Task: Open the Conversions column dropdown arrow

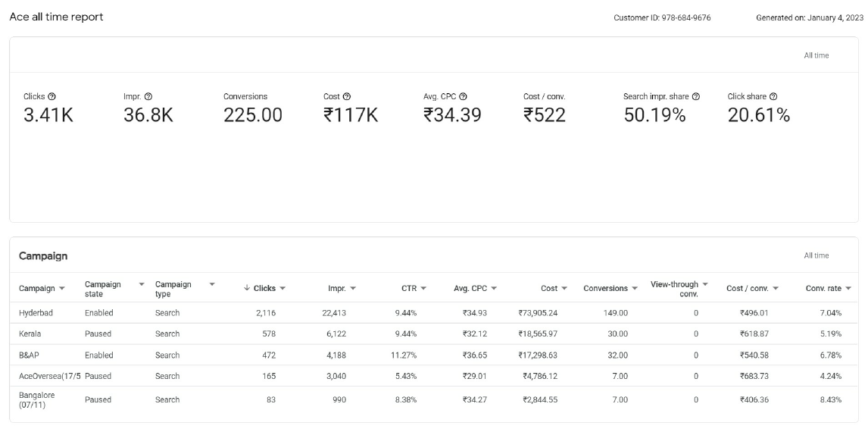Action: (x=635, y=289)
